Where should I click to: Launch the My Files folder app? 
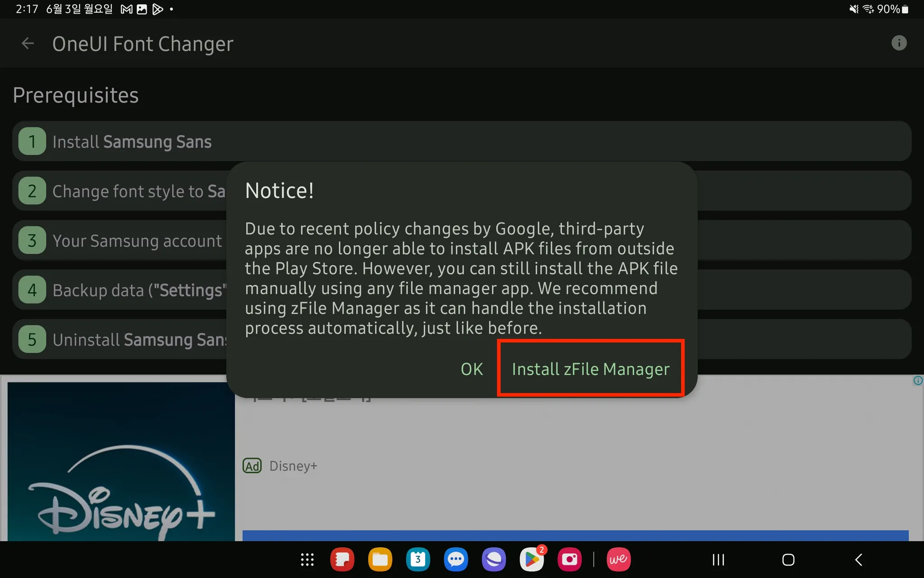click(x=380, y=560)
